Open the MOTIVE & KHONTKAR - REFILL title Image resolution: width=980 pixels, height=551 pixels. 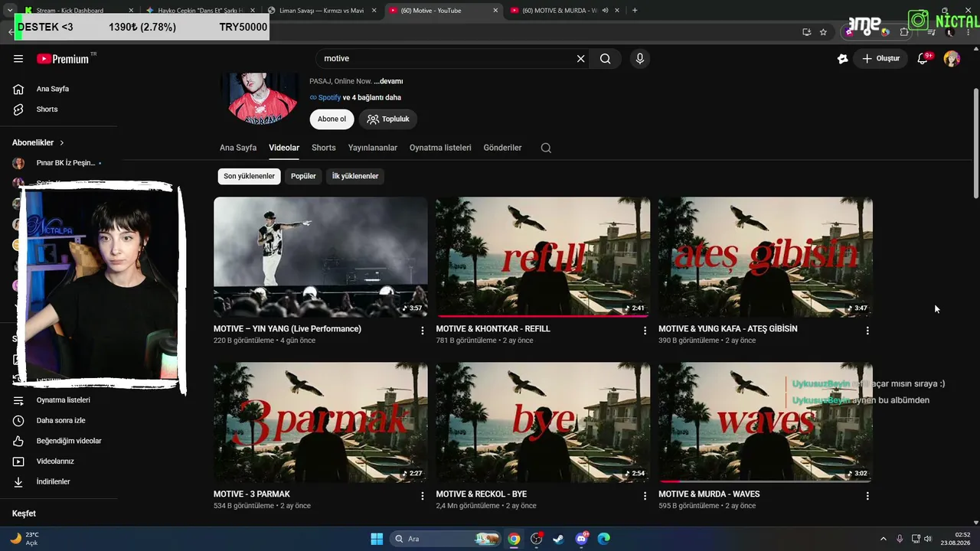click(493, 329)
